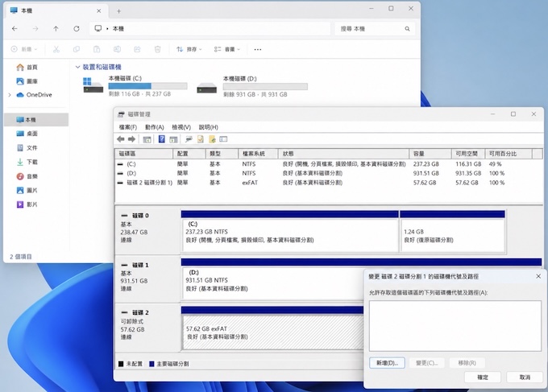The height and width of the screenshot is (392, 548).
Task: Select 磁碟 2 磁碟分割 1 row in volume list
Action: (329, 183)
